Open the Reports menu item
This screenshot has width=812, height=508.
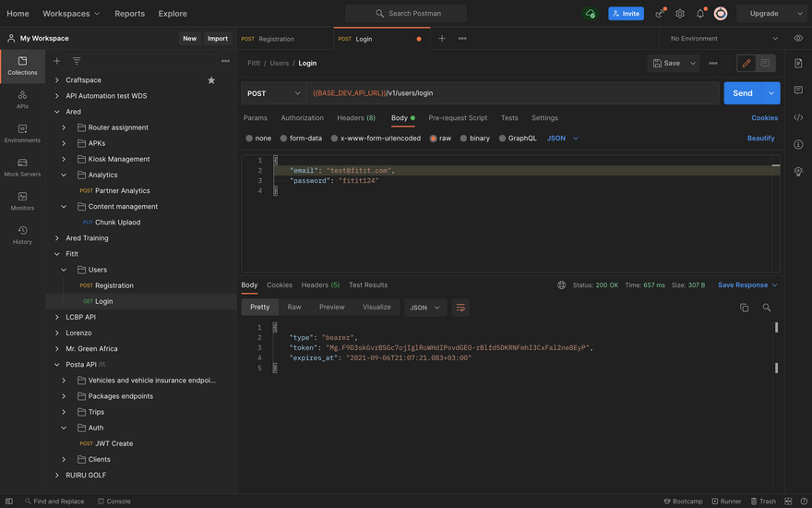pyautogui.click(x=129, y=14)
